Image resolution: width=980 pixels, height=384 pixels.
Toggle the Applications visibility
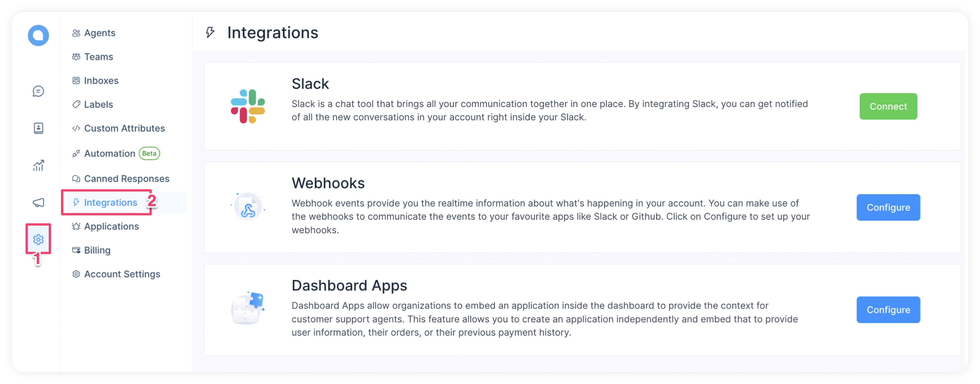[111, 226]
